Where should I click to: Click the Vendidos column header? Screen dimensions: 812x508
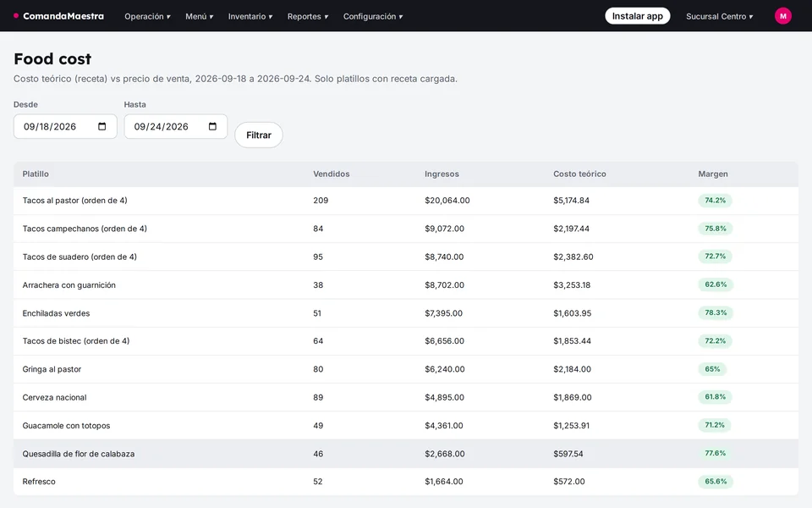tap(332, 174)
